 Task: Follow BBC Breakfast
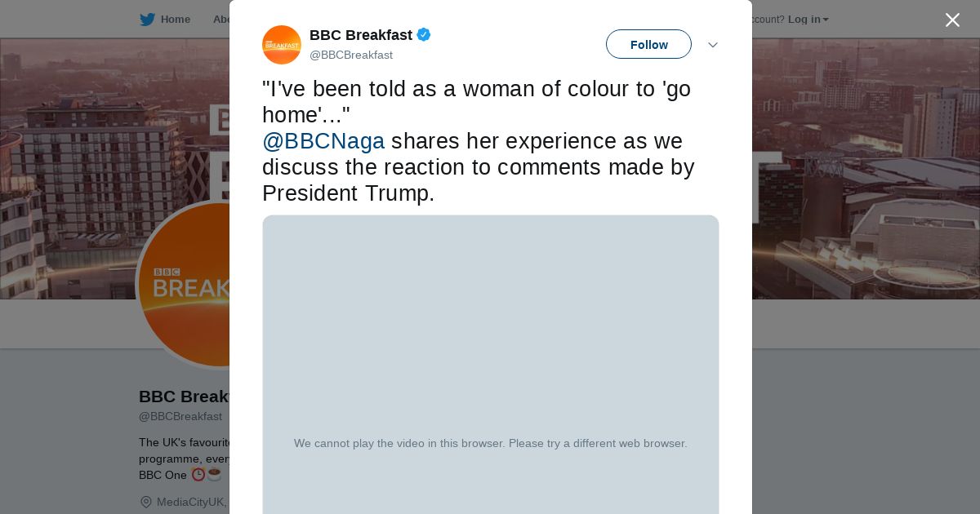pyautogui.click(x=648, y=45)
